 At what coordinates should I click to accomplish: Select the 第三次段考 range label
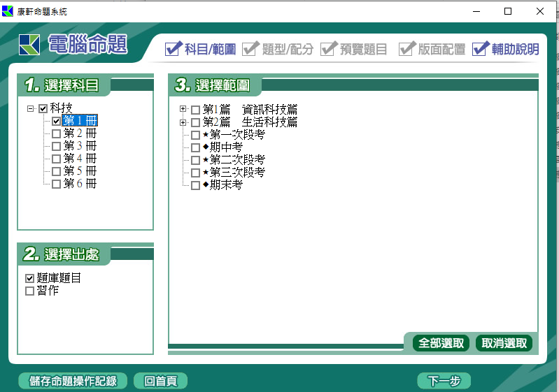234,173
